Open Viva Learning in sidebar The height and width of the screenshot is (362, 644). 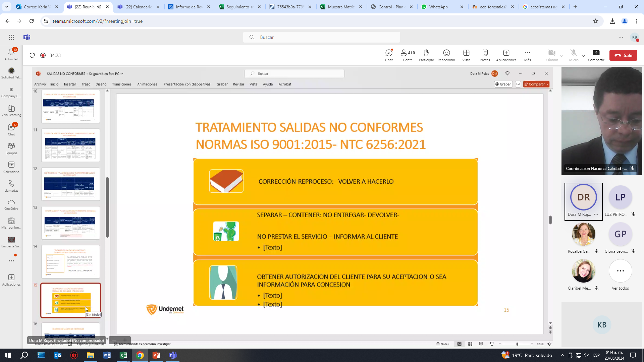pos(11,111)
